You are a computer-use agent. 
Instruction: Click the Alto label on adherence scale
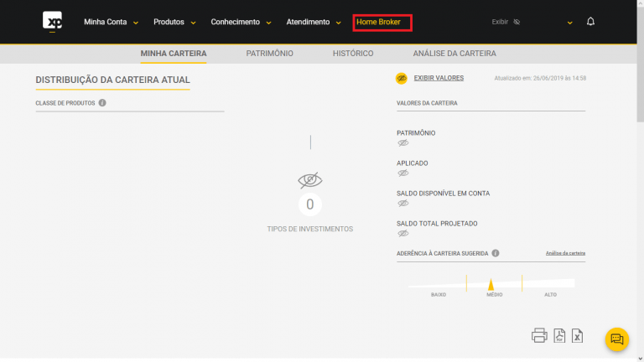(550, 295)
